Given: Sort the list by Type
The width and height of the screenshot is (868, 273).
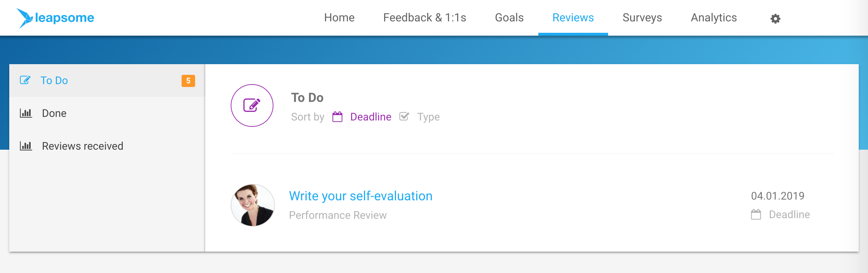Looking at the screenshot, I should coord(428,117).
